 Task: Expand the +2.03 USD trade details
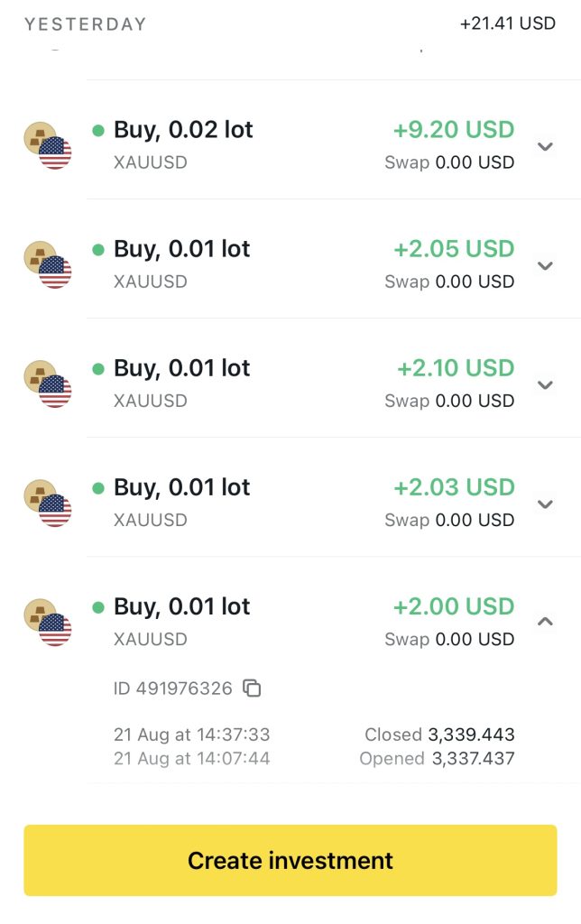coord(545,504)
